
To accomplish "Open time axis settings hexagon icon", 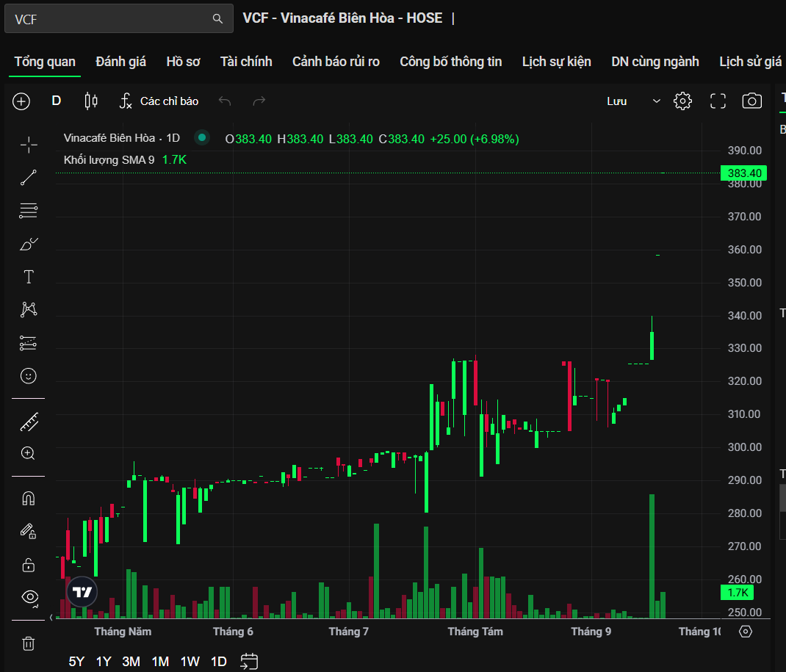I will 746,632.
